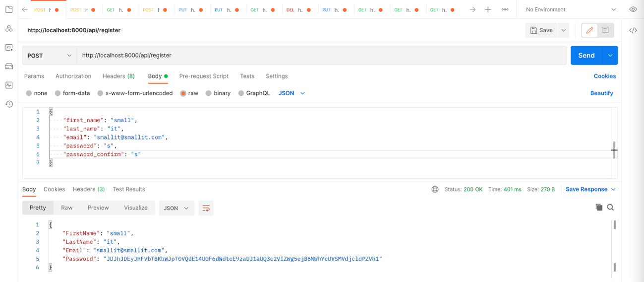Image resolution: width=644 pixels, height=282 pixels.
Task: Open the Pre-request Script tab
Action: (204, 76)
